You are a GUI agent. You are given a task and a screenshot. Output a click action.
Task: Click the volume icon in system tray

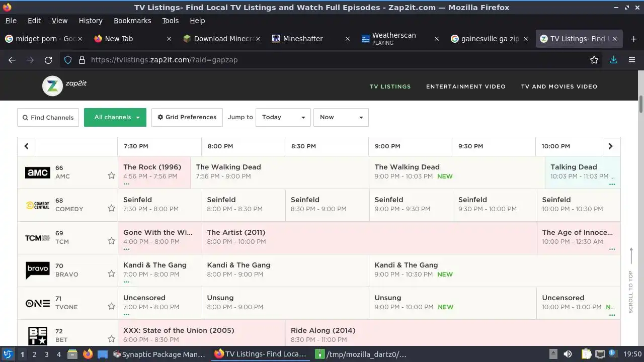568,354
